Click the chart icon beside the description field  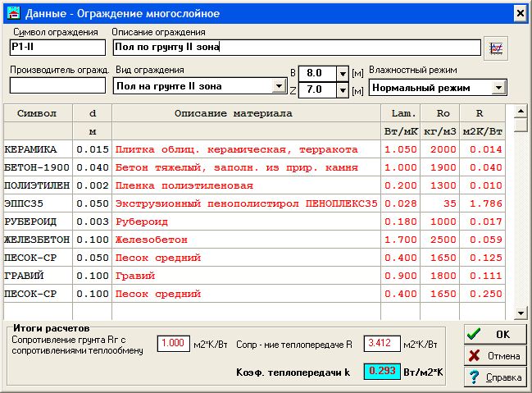[x=496, y=48]
